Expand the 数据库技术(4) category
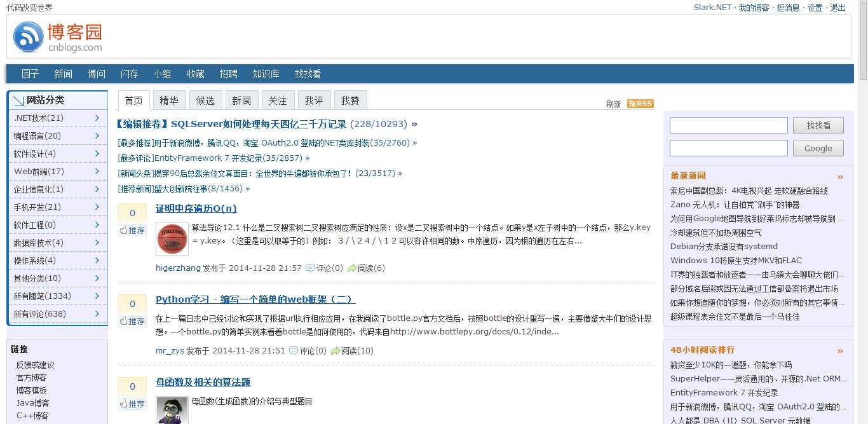868x424 pixels. coord(57,243)
